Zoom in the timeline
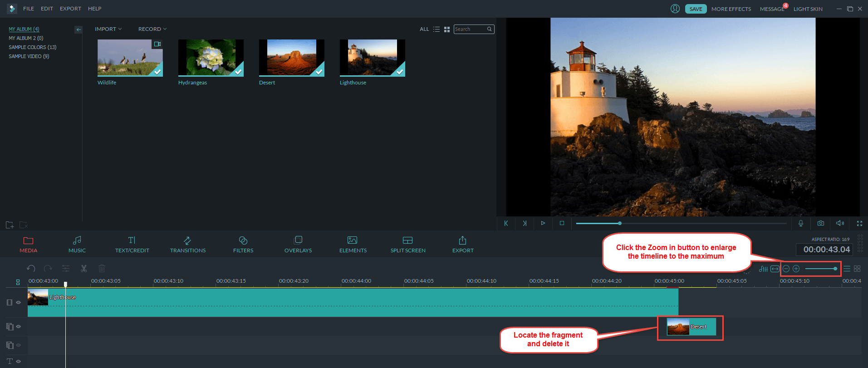868x368 pixels. point(796,269)
